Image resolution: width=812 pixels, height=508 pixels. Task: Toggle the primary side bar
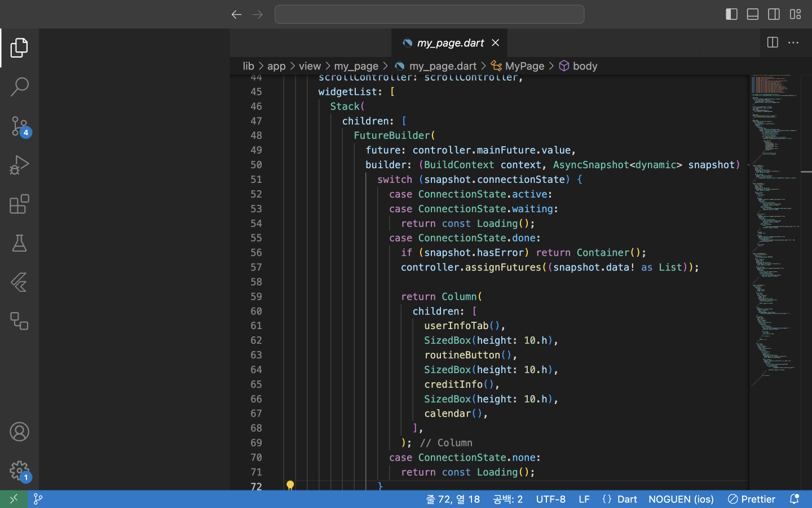(731, 14)
